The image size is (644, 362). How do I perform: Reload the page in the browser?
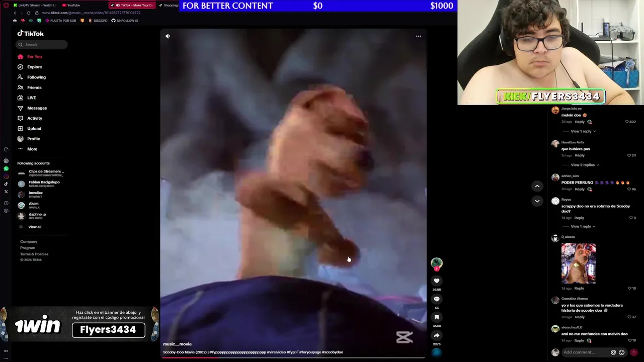(29, 13)
